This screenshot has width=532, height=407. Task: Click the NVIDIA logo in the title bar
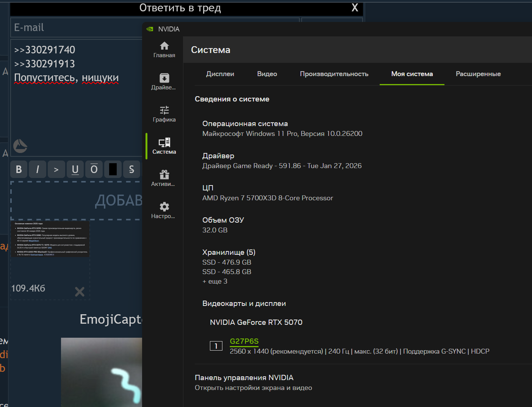point(150,29)
